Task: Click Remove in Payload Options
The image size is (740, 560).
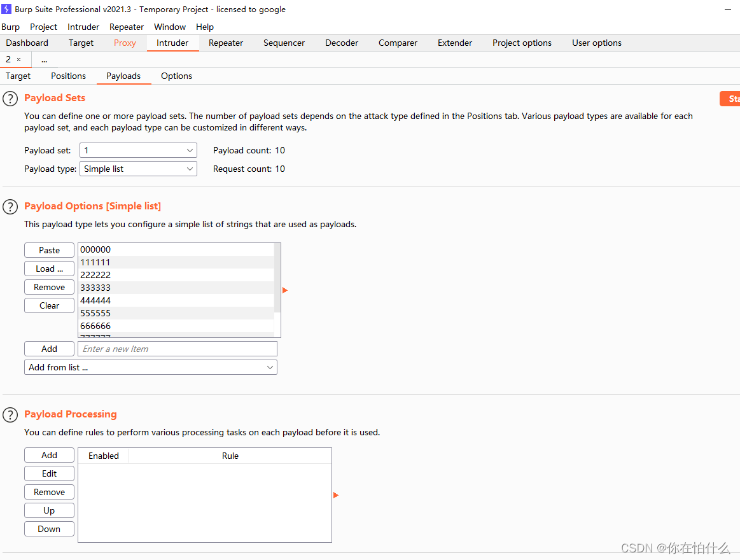Action: coord(49,287)
